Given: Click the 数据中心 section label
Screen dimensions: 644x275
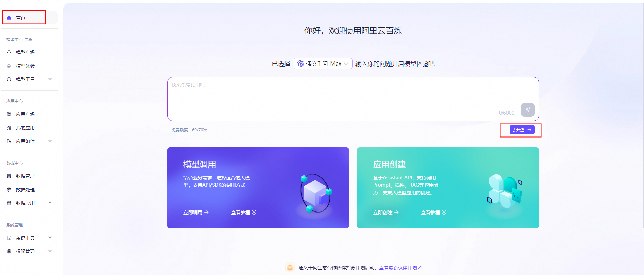Looking at the screenshot, I should 15,163.
